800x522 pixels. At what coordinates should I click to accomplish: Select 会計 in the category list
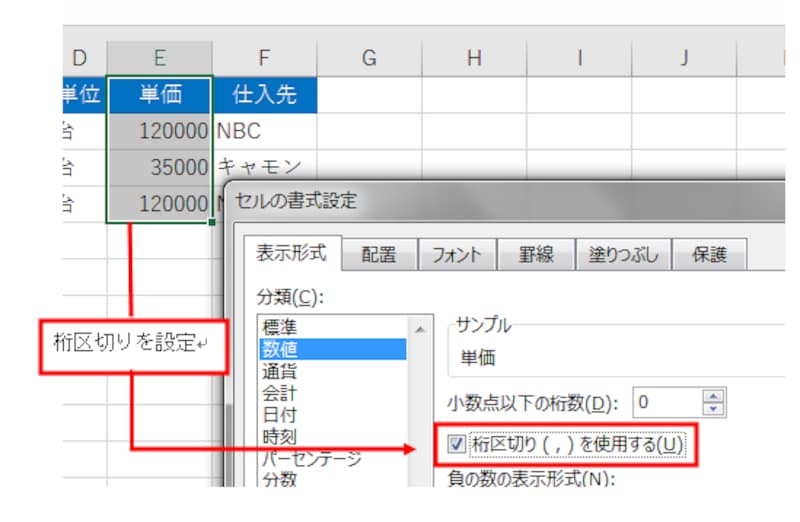pos(333,393)
